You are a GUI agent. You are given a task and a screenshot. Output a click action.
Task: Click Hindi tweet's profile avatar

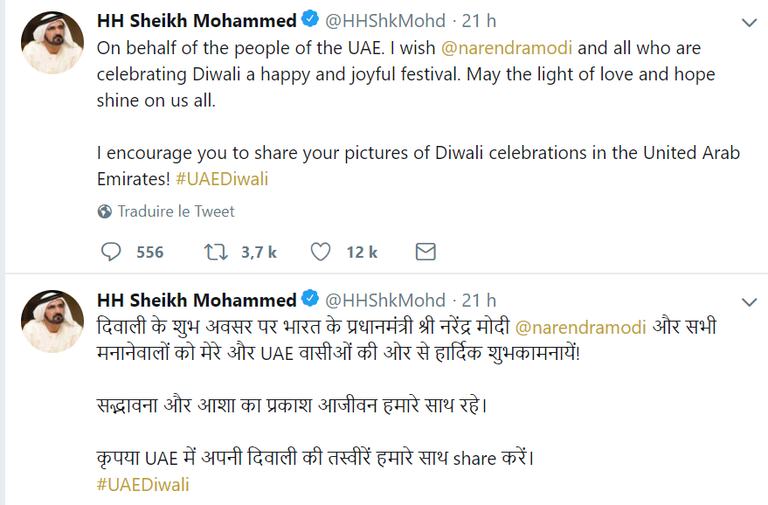[x=50, y=320]
